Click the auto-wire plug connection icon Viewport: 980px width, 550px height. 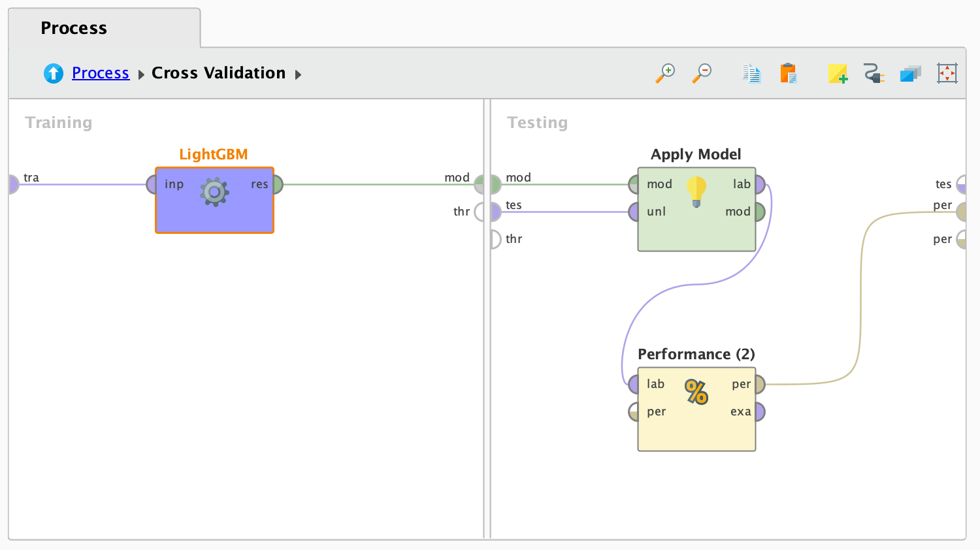[x=874, y=73]
